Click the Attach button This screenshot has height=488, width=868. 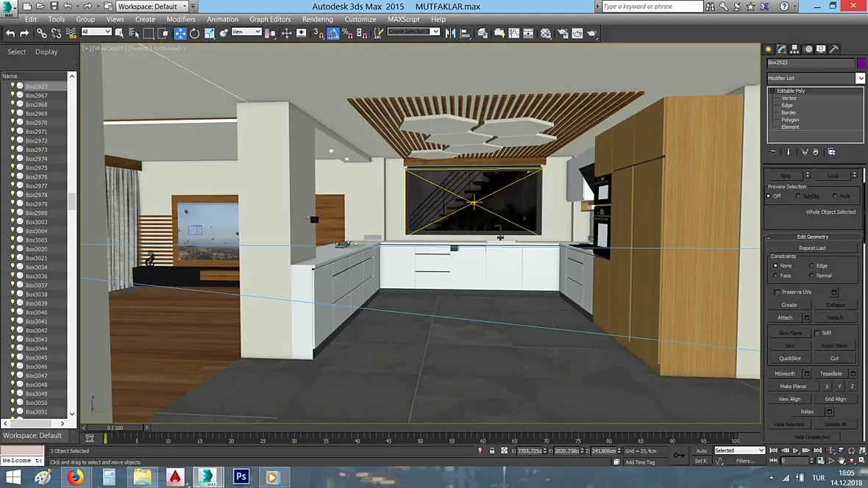pyautogui.click(x=785, y=317)
